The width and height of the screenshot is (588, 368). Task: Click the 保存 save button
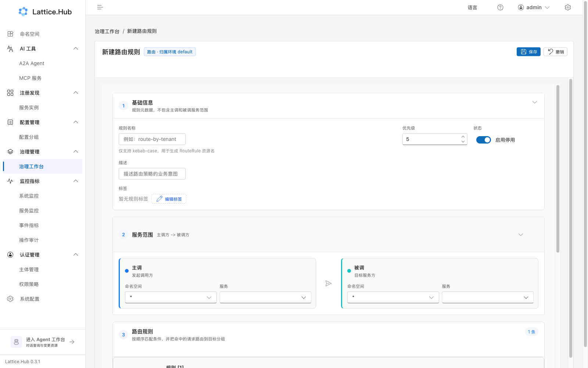528,52
